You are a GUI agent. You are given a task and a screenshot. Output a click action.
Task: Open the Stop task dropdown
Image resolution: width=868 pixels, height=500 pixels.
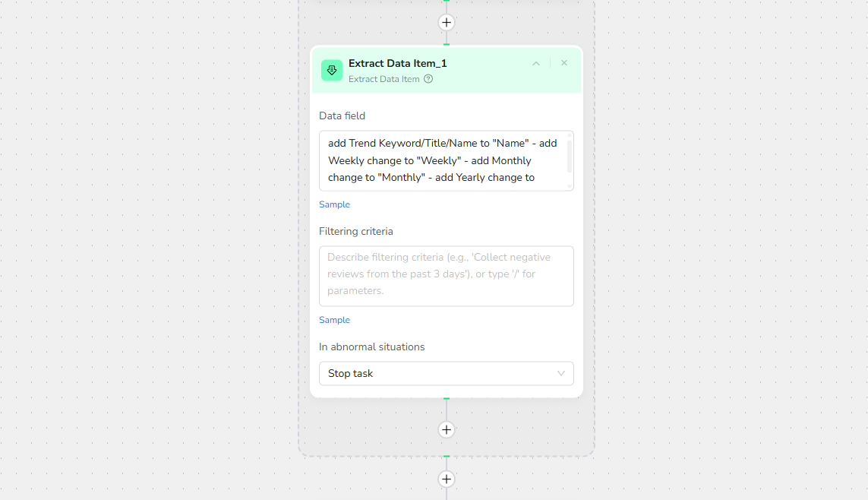pyautogui.click(x=446, y=373)
